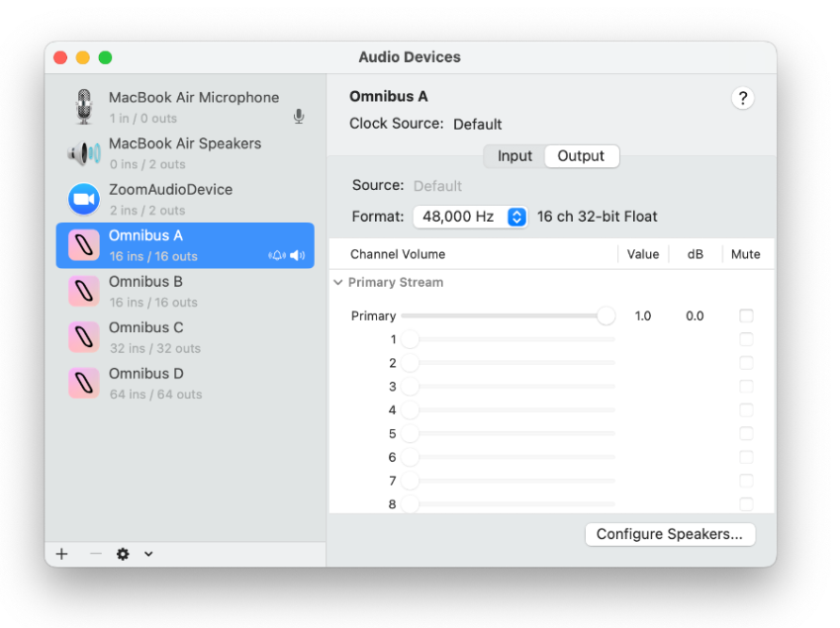Screen dimensions: 840x628
Task: Click the '32 ins / 32 outs' subtitle
Action: [x=155, y=348]
